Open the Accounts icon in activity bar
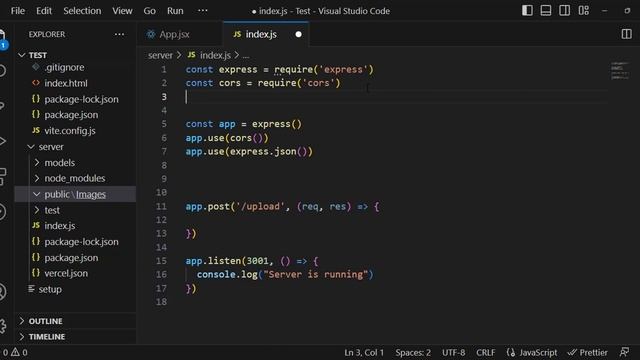 point(2,291)
